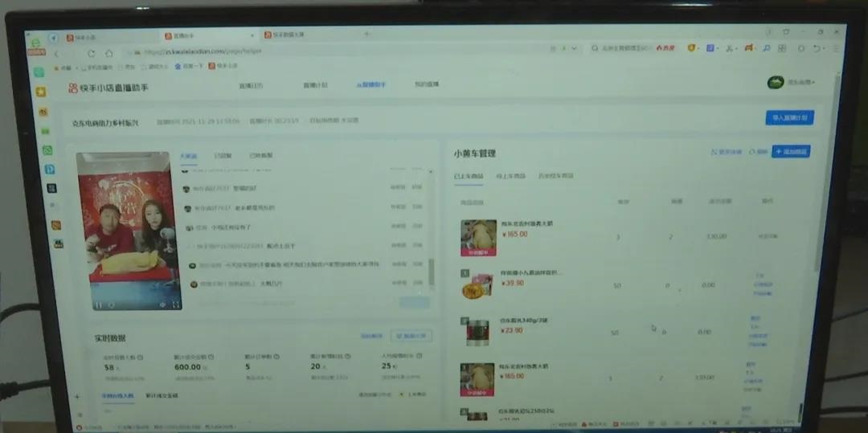Select the cumulative sales chart tab
868x433 pixels.
[x=162, y=396]
